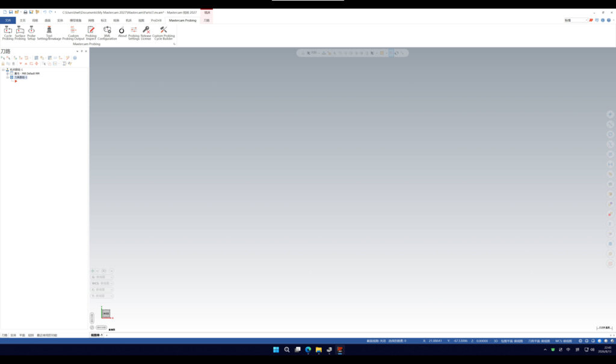Print using the quick access printer icon
This screenshot has width=616, height=364.
point(25,12)
